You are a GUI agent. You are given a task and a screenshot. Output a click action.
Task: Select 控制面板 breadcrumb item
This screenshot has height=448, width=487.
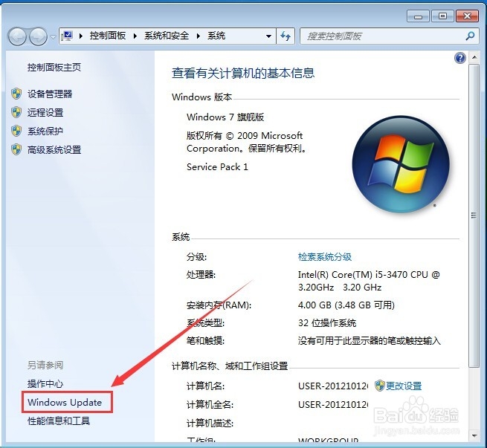click(108, 36)
